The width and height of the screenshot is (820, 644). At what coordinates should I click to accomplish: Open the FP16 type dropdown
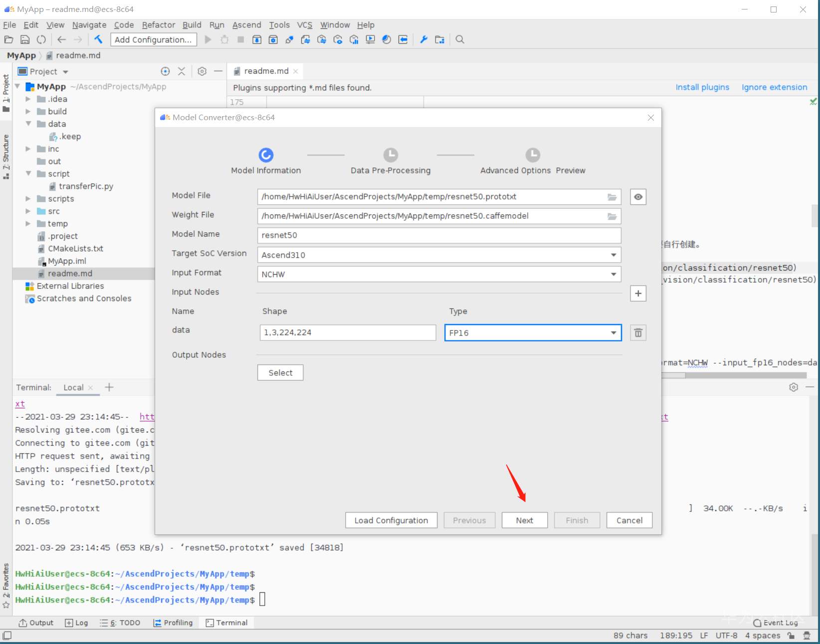pos(613,333)
